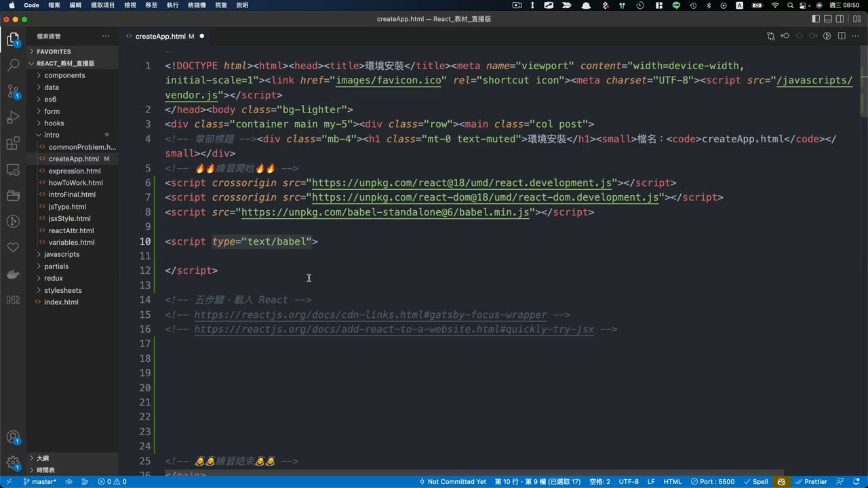Click Customize Layout icon in title bar

pyautogui.click(x=856, y=19)
